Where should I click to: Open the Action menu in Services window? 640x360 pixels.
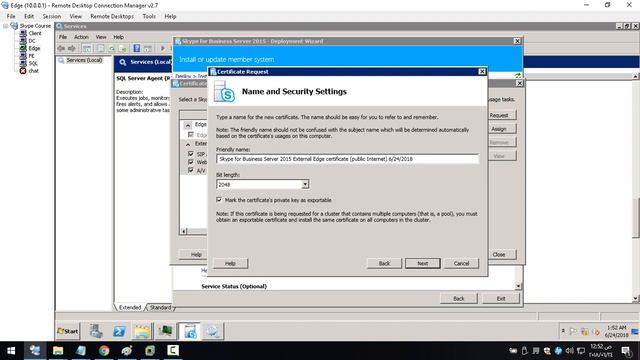tap(81, 37)
